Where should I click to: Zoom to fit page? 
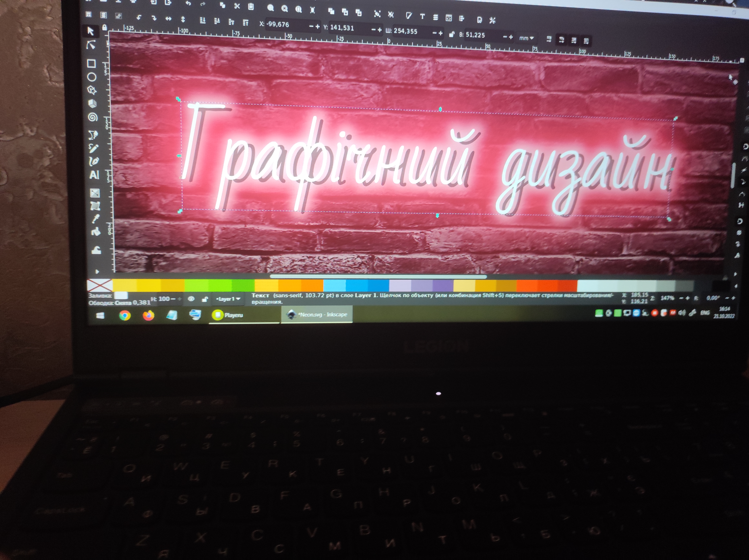[x=298, y=9]
